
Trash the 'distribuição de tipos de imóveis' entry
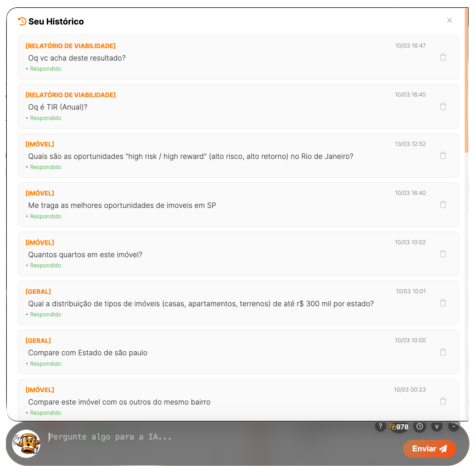pyautogui.click(x=443, y=303)
